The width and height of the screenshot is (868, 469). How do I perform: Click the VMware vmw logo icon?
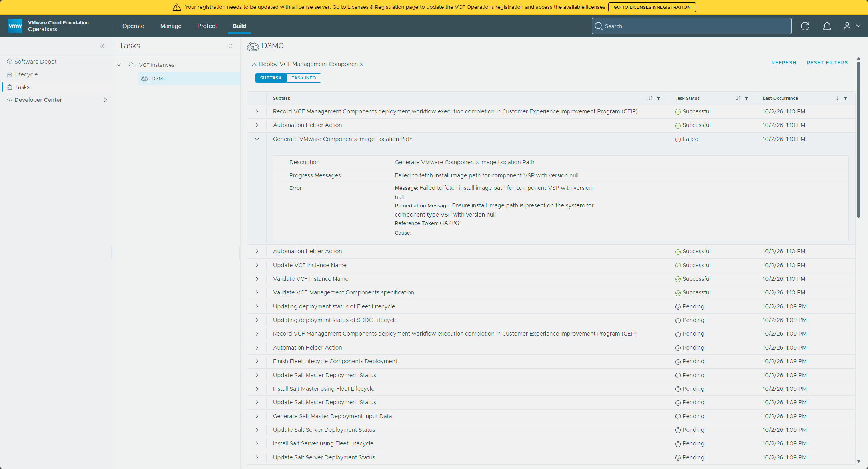[x=15, y=26]
